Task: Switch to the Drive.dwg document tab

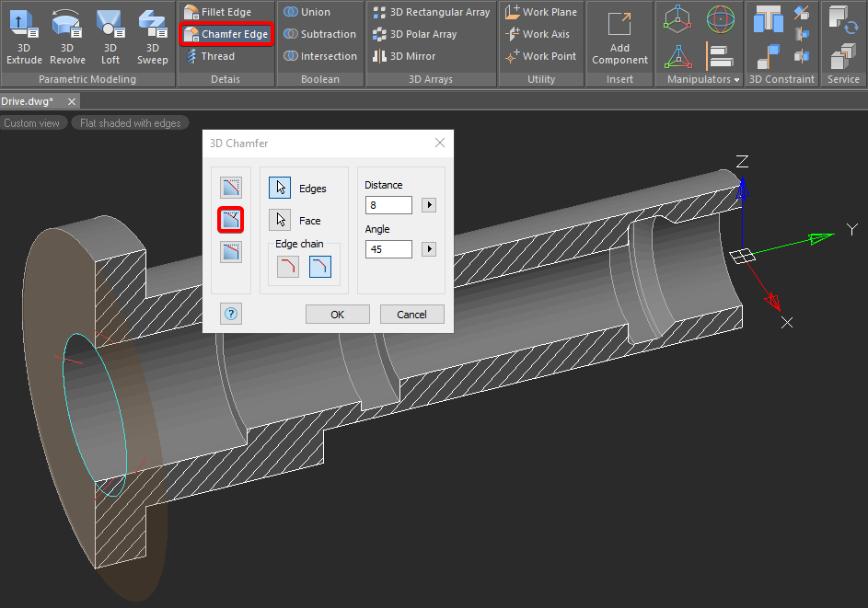Action: pos(28,100)
